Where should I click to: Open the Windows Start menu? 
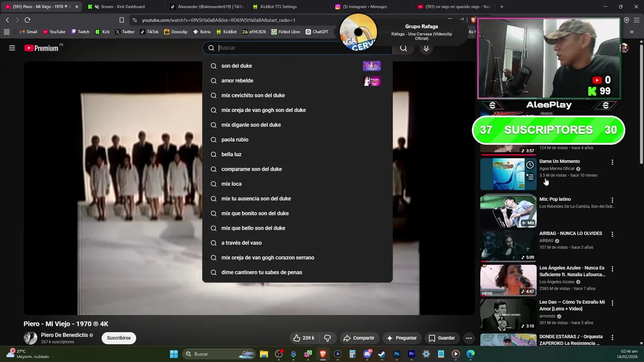[x=174, y=354]
